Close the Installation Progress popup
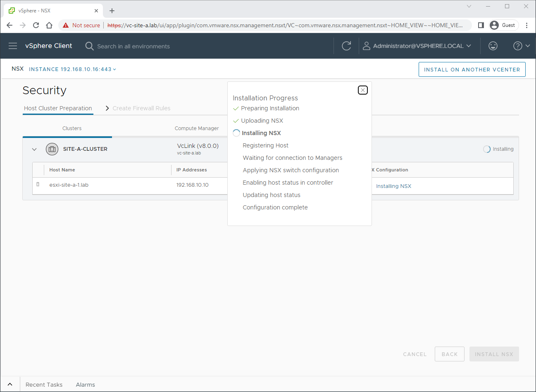The image size is (536, 392). coord(363,90)
